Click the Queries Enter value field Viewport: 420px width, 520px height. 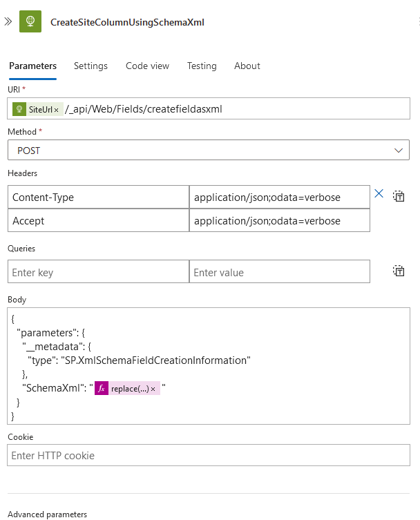[279, 271]
